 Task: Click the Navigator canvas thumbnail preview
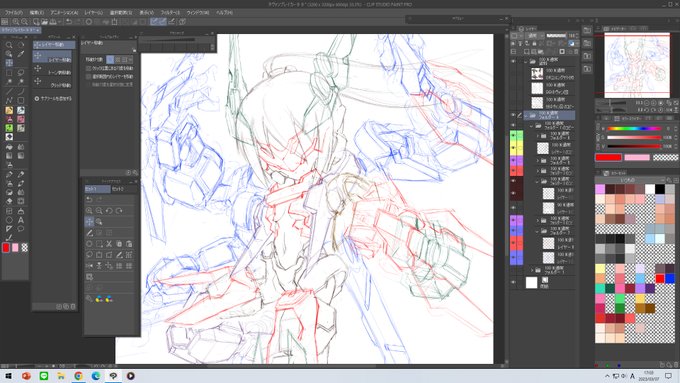[x=637, y=65]
